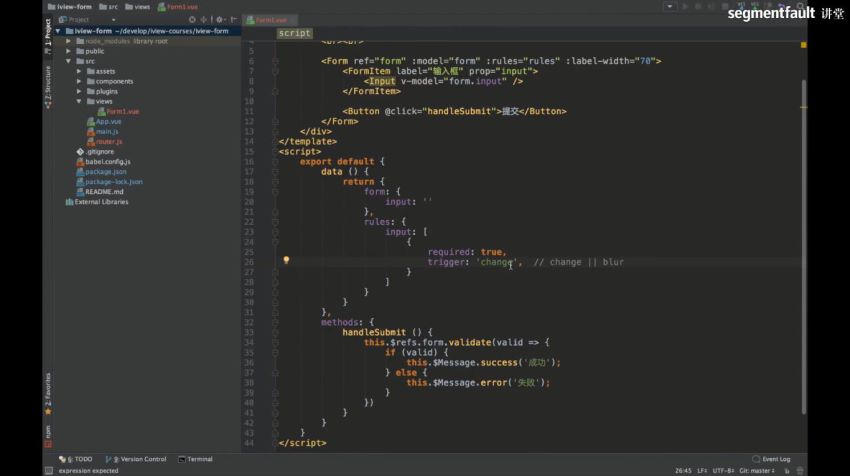The width and height of the screenshot is (850, 476).
Task: Select External Libraries node
Action: tap(97, 202)
